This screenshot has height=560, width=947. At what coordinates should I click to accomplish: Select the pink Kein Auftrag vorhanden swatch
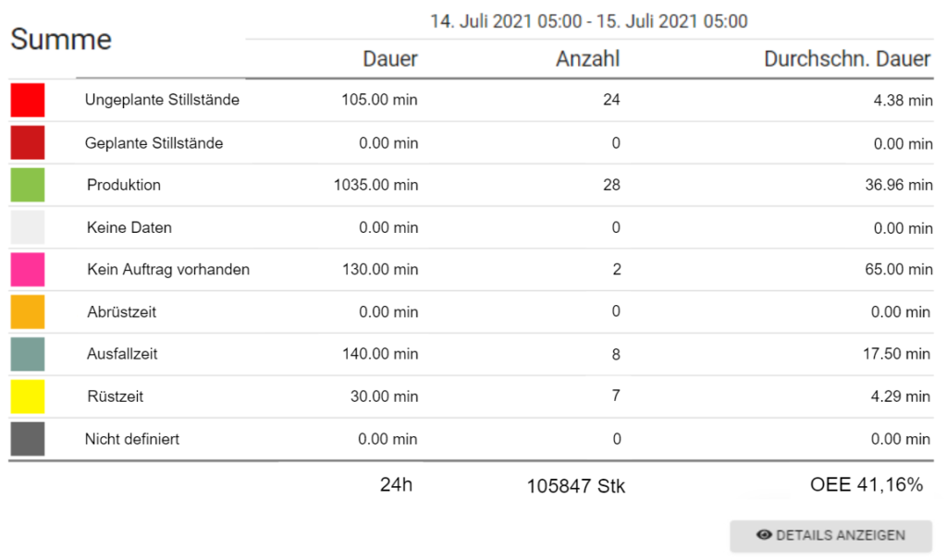28,269
